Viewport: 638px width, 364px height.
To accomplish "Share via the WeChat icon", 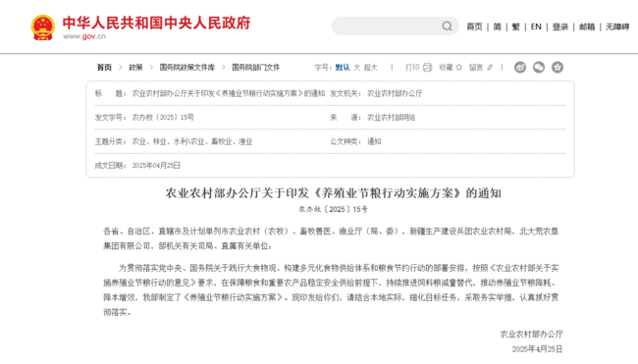I will tap(539, 67).
